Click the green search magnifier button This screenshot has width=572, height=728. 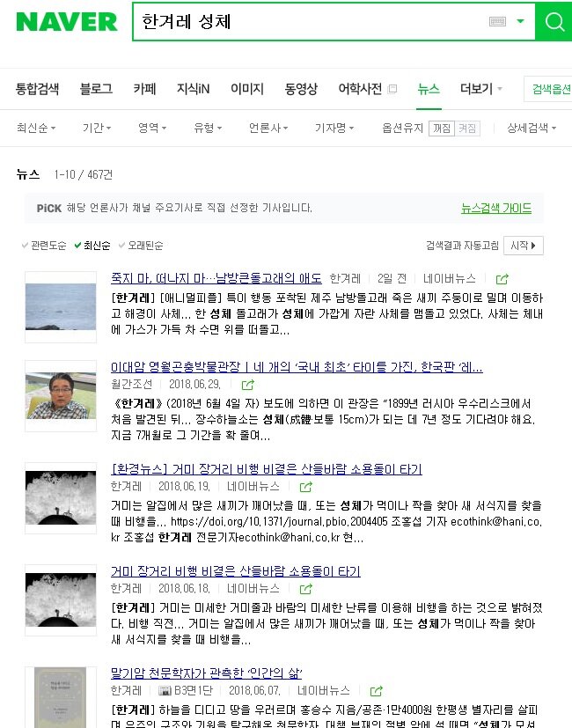[554, 21]
